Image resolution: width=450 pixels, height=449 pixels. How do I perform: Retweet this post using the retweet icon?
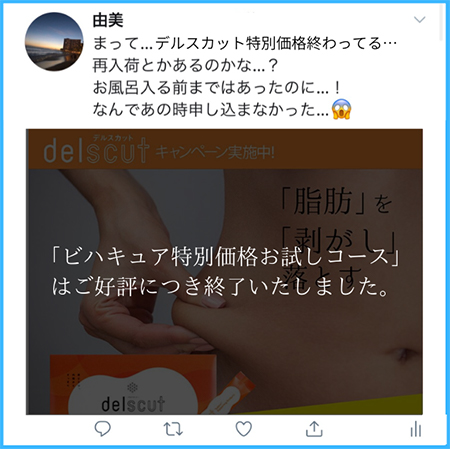click(173, 429)
